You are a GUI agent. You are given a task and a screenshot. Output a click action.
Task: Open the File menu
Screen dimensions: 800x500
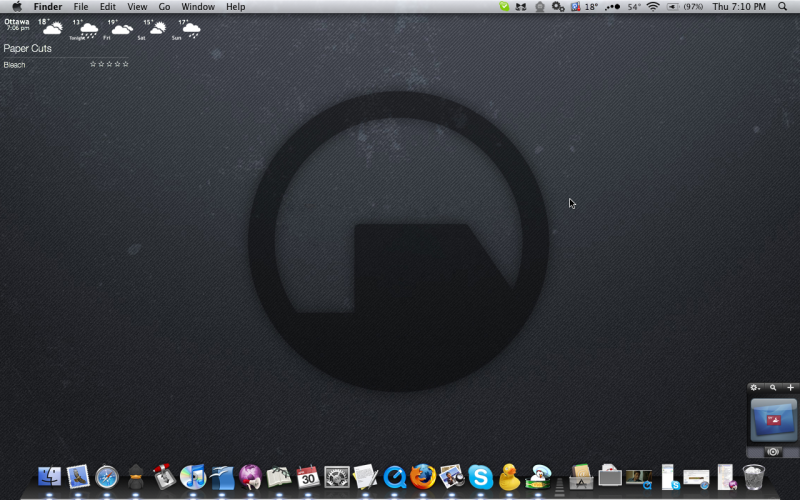tap(81, 7)
